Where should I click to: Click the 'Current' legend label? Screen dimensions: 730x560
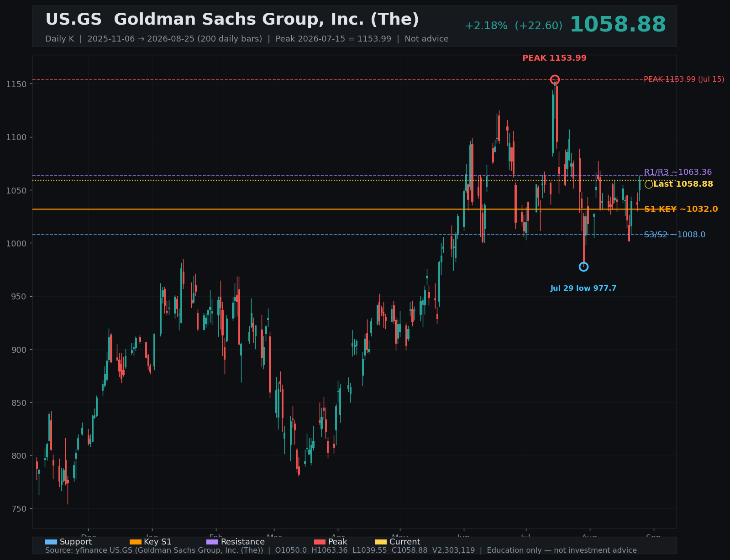[x=405, y=542]
